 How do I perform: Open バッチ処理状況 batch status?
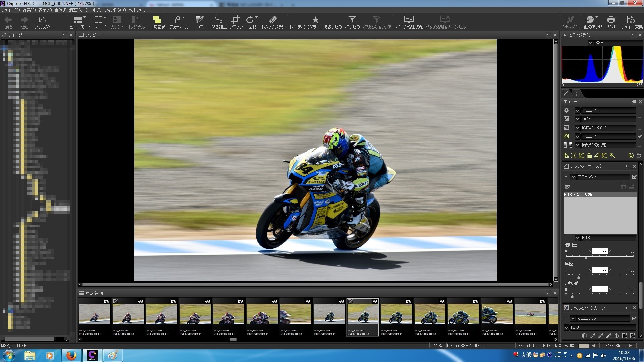409,22
